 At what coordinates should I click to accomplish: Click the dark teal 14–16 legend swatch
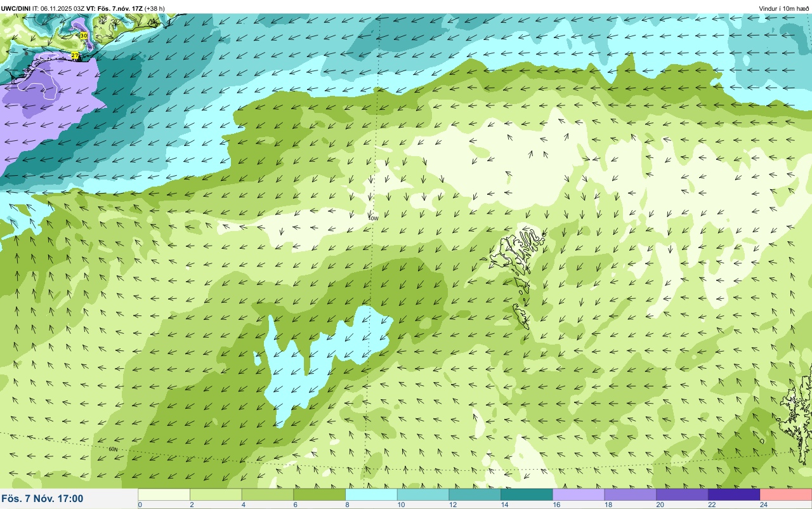click(527, 494)
